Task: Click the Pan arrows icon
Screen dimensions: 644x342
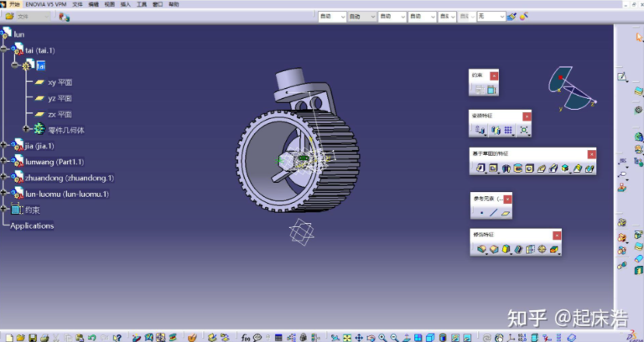Action: (x=359, y=338)
